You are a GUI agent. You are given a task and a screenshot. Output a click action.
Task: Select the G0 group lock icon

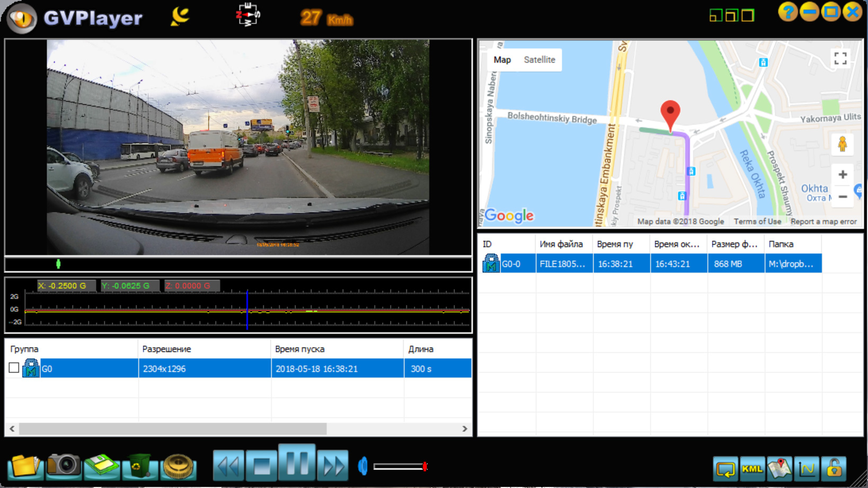31,368
